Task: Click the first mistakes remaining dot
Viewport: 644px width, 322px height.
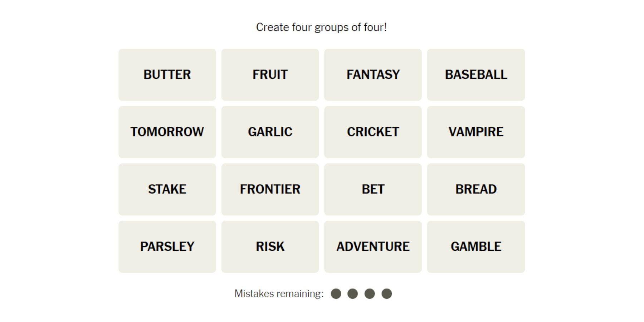Action: coord(336,294)
